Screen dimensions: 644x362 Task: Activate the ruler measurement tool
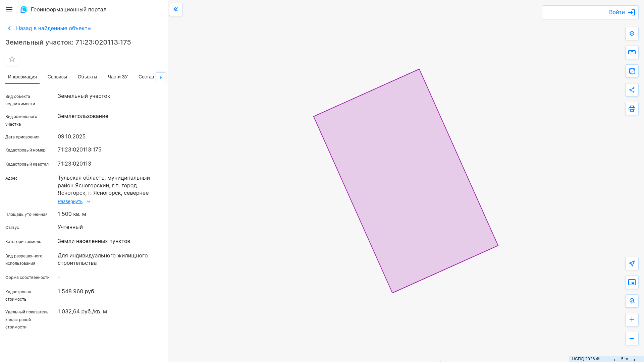pos(632,52)
